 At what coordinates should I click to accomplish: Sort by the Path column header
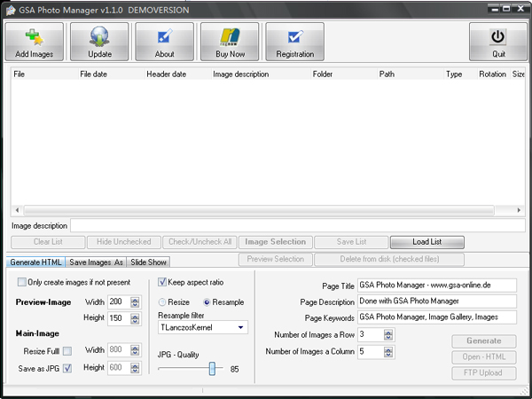[411, 74]
